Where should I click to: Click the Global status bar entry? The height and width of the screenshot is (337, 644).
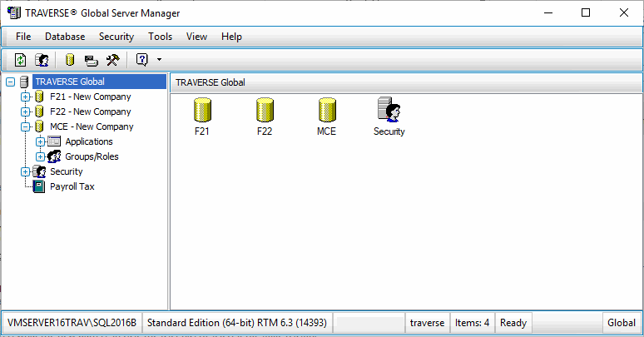tap(622, 323)
